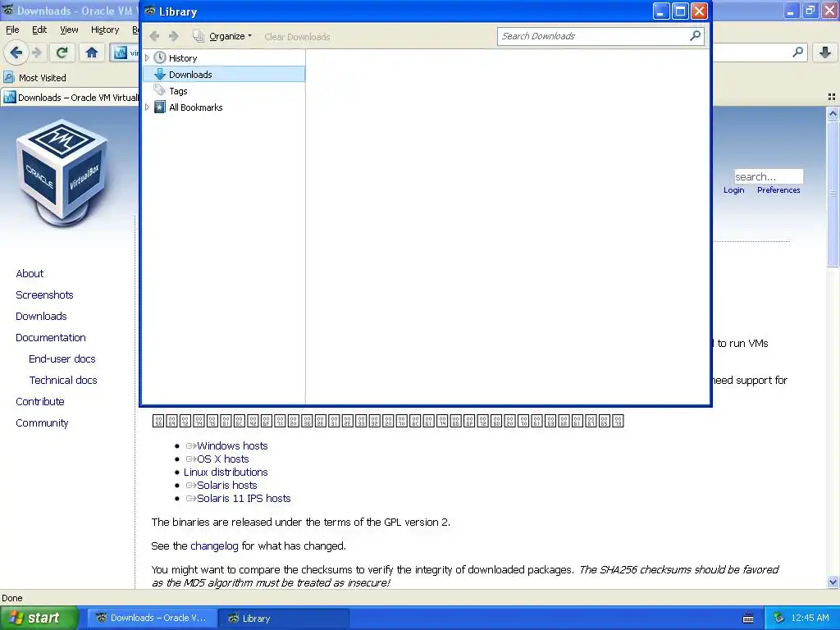Select Tags in the Library sidebar
Screen dimensions: 840x630
click(178, 91)
